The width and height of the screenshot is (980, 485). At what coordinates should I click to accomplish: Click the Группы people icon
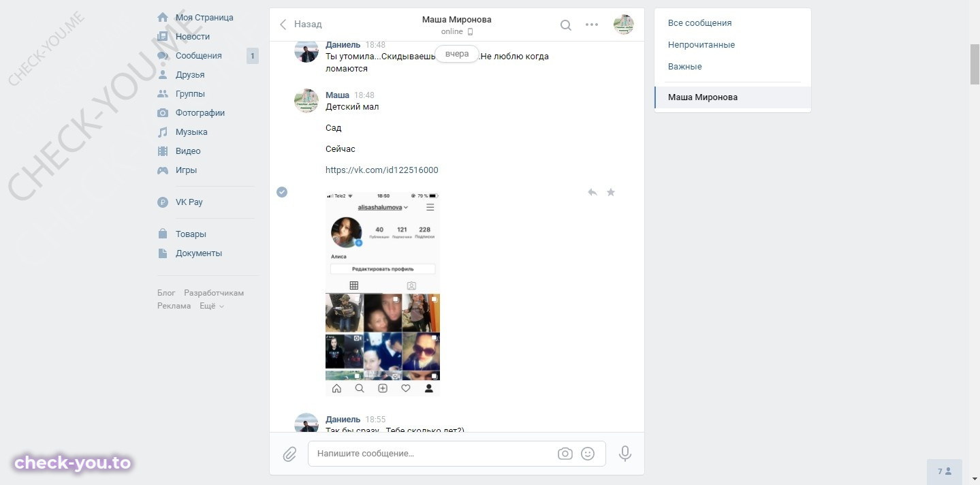(x=163, y=93)
